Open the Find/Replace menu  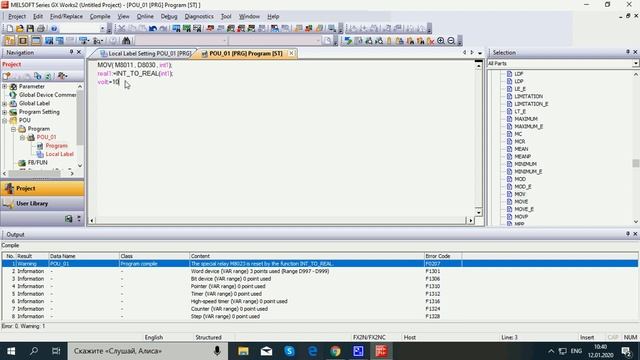pos(66,16)
